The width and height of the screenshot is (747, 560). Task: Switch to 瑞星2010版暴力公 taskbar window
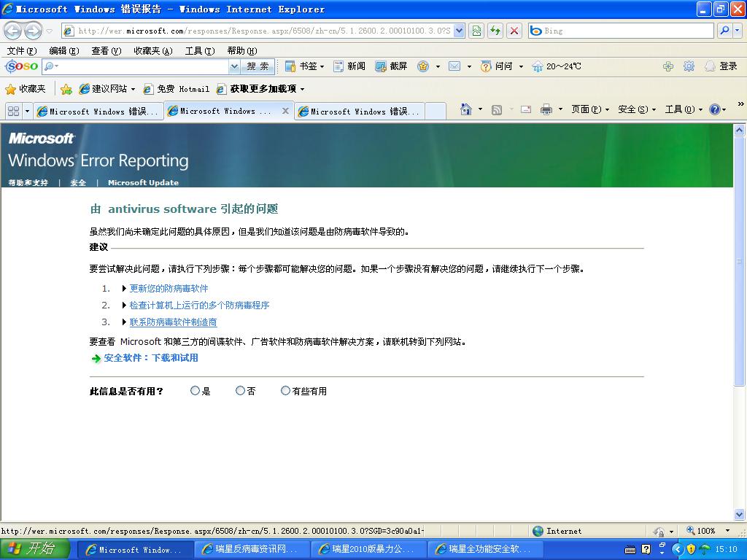click(368, 549)
